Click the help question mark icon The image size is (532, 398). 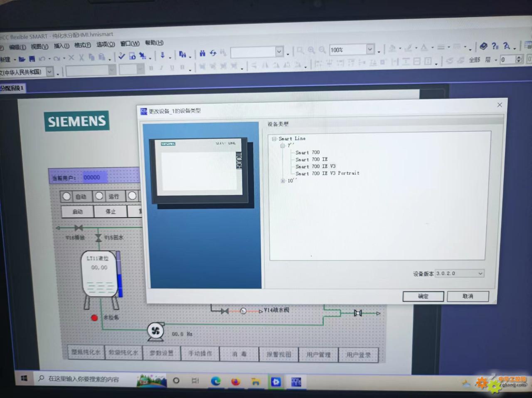(x=495, y=46)
